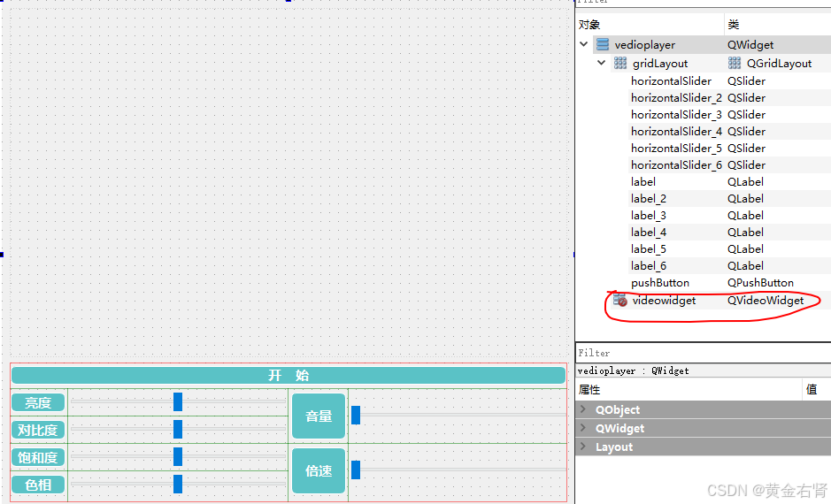Expand the QObject property group

coord(583,409)
